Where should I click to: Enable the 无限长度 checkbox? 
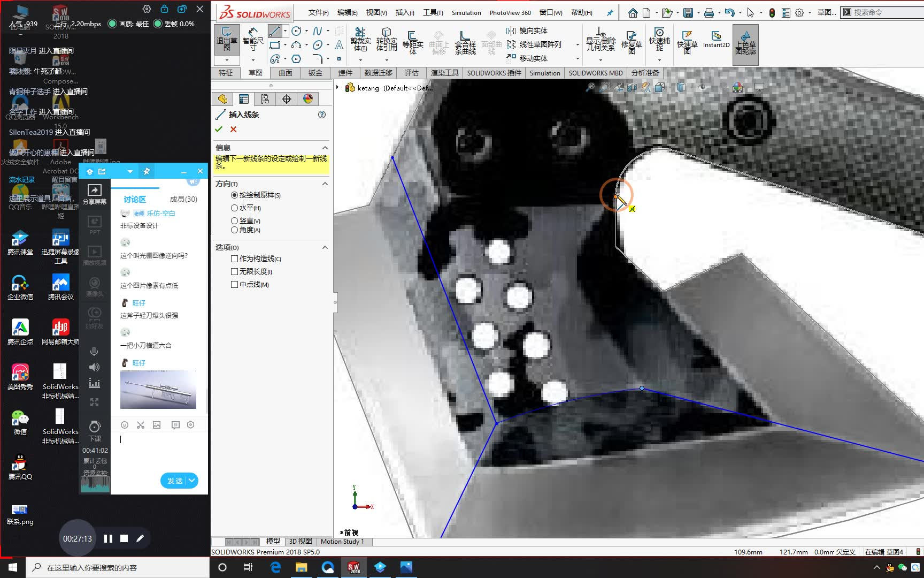pyautogui.click(x=234, y=271)
